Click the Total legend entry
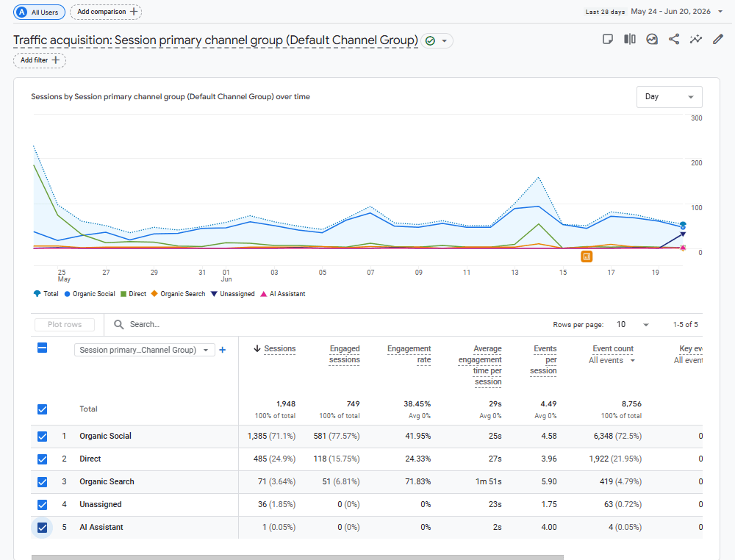 point(46,294)
